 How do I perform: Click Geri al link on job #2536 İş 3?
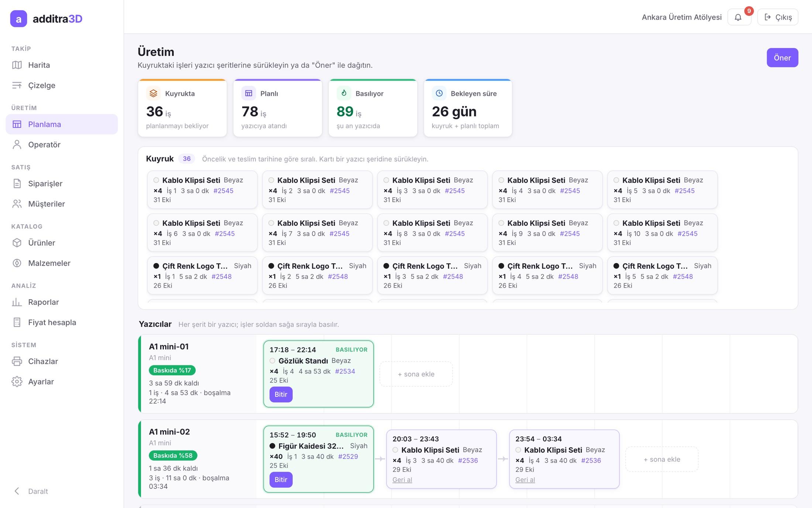402,480
